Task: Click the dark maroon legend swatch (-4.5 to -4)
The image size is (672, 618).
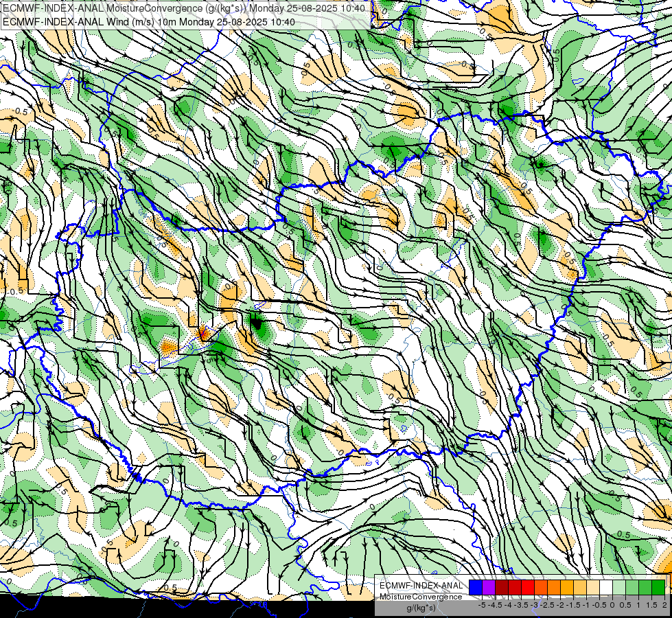Action: pyautogui.click(x=502, y=587)
